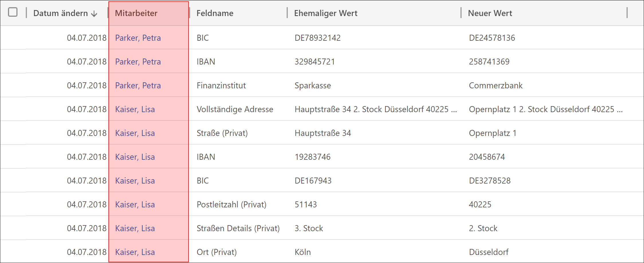Image resolution: width=644 pixels, height=263 pixels.
Task: Open Kaiser, Lisa link in Ort (Privat) row
Action: tap(135, 252)
